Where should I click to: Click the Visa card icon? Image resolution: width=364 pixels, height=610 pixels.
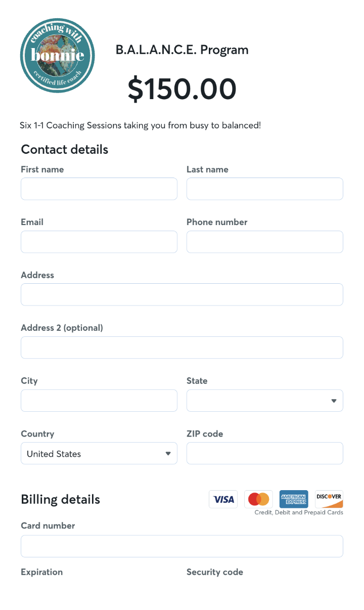click(223, 499)
